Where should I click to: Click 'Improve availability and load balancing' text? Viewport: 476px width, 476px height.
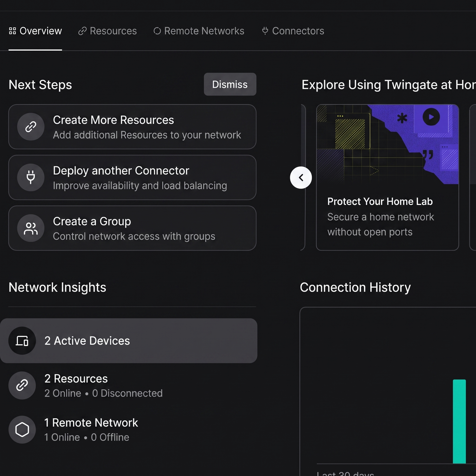point(140,186)
